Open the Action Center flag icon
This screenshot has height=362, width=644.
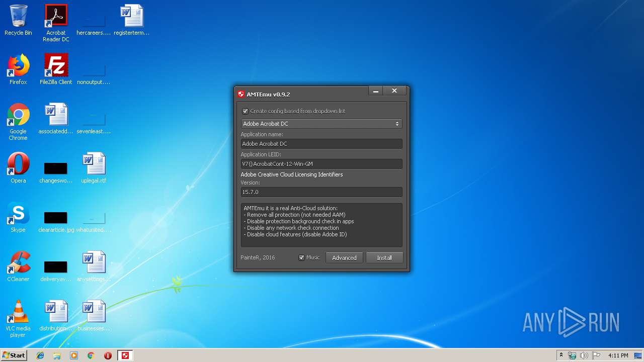596,355
